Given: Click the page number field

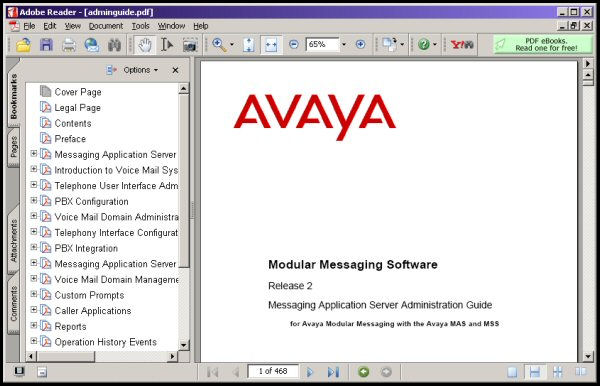Looking at the screenshot, I should pos(273,371).
